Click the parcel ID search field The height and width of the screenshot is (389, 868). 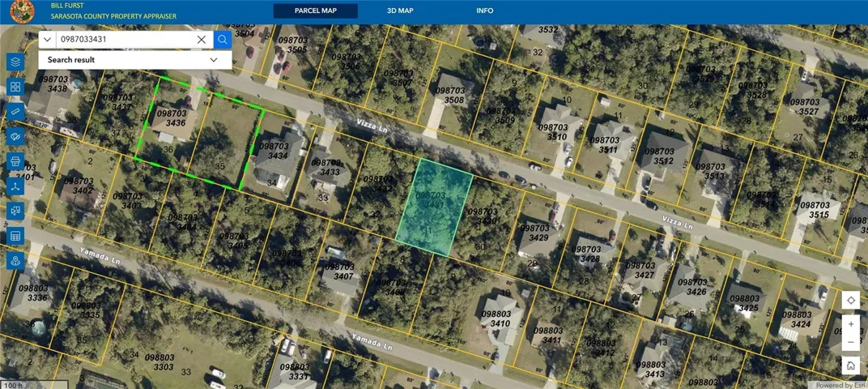pos(126,39)
